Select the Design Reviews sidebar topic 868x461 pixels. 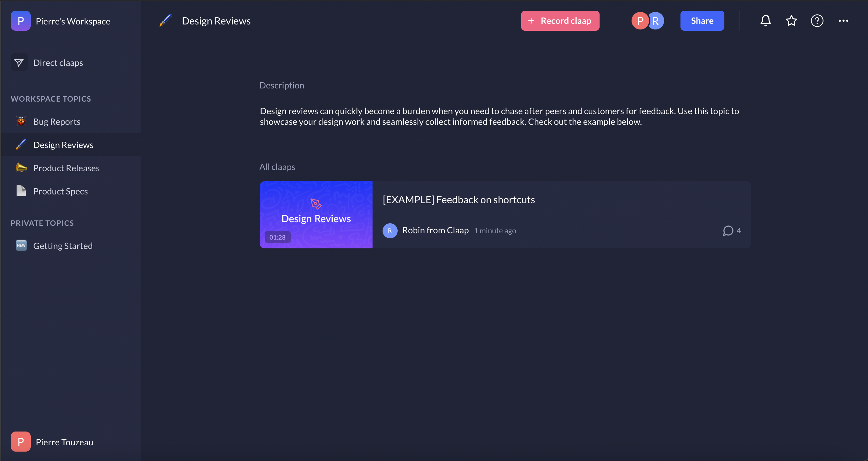(63, 145)
